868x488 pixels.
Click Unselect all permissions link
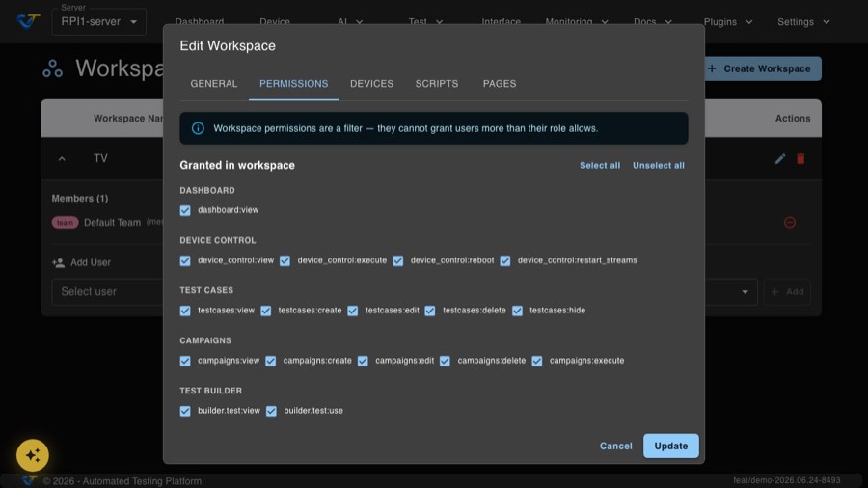(x=658, y=166)
